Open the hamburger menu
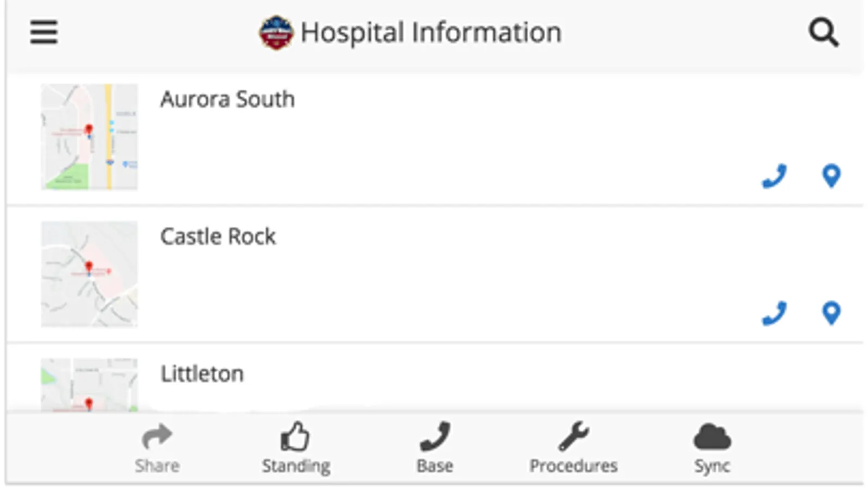This screenshot has width=868, height=489. point(43,32)
